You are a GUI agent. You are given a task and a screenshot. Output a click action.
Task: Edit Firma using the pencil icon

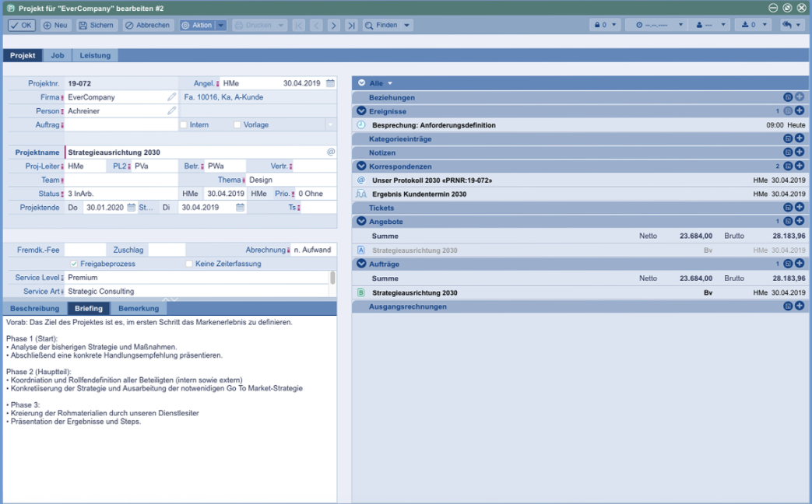(x=171, y=96)
